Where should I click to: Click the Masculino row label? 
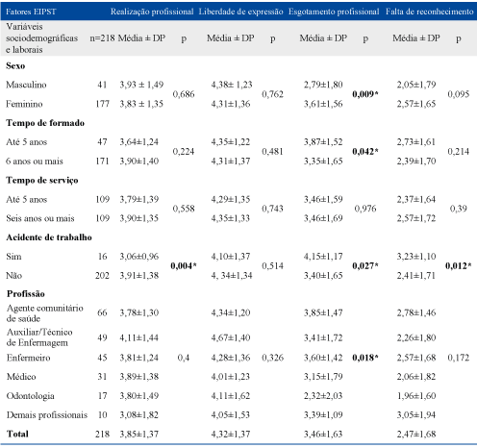pyautogui.click(x=26, y=85)
